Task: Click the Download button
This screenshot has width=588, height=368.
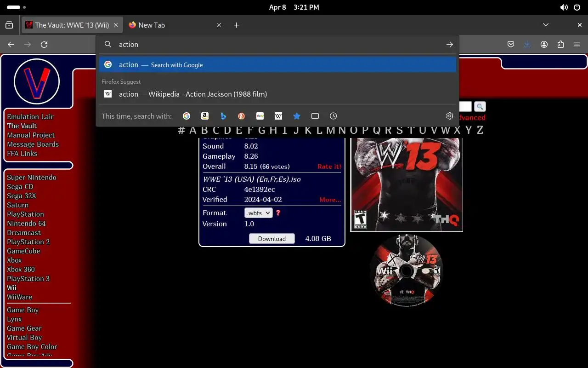Action: (x=272, y=239)
